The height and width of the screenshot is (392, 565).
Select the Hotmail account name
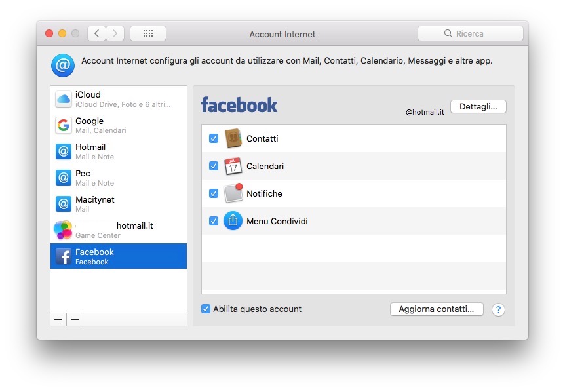[x=90, y=147]
